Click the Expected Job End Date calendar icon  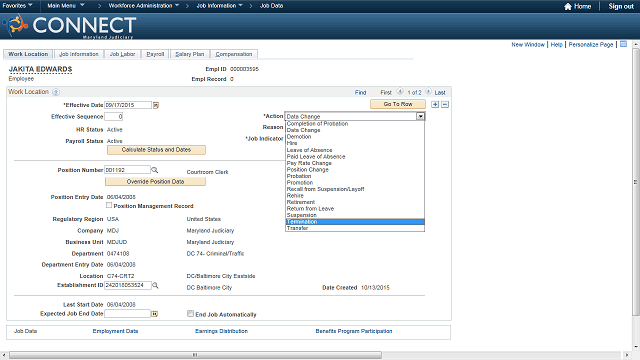pos(155,314)
